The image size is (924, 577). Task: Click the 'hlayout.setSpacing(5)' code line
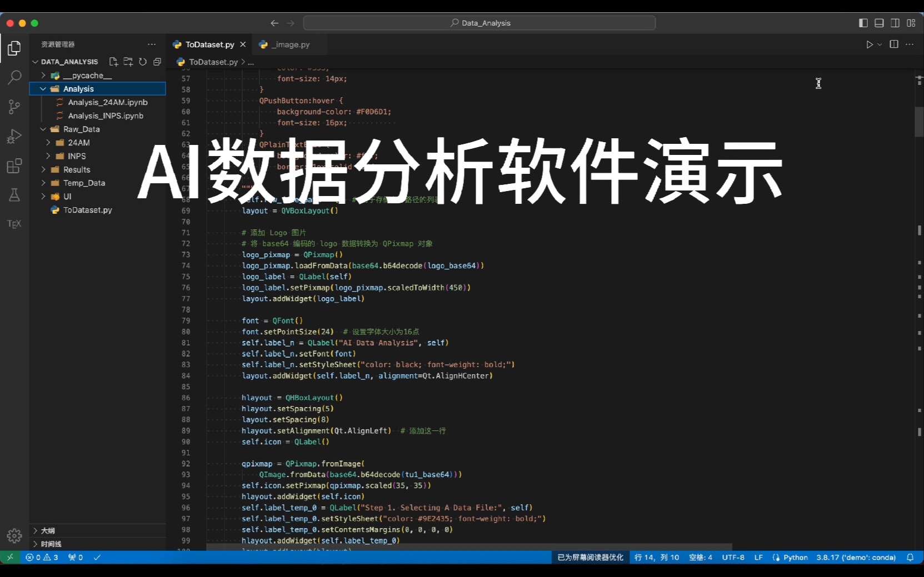point(288,409)
